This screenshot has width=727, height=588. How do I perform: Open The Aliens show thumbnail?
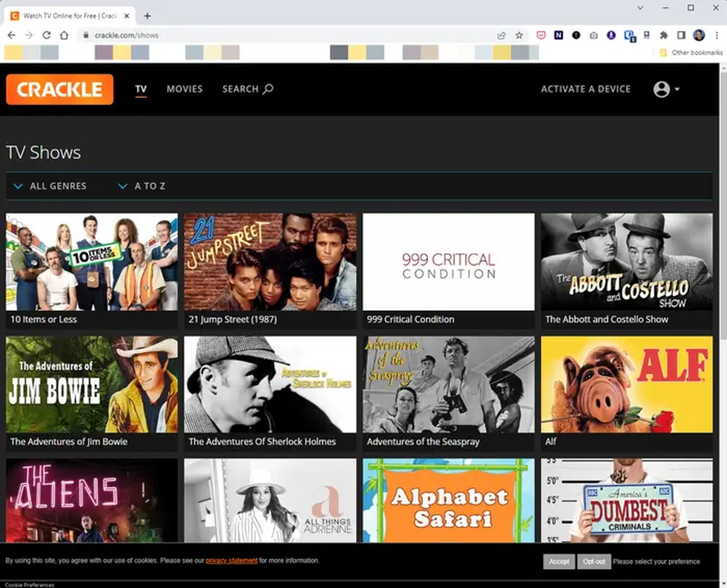point(92,501)
